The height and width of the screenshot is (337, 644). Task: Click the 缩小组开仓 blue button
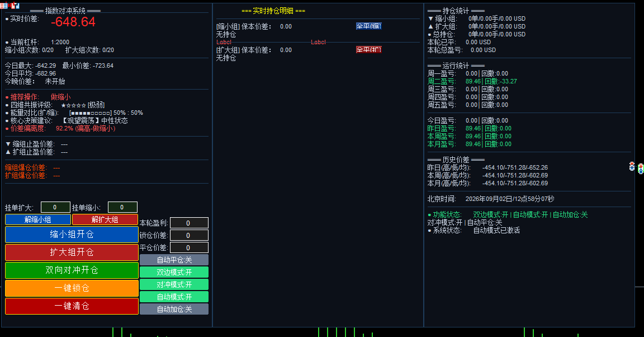[72, 234]
